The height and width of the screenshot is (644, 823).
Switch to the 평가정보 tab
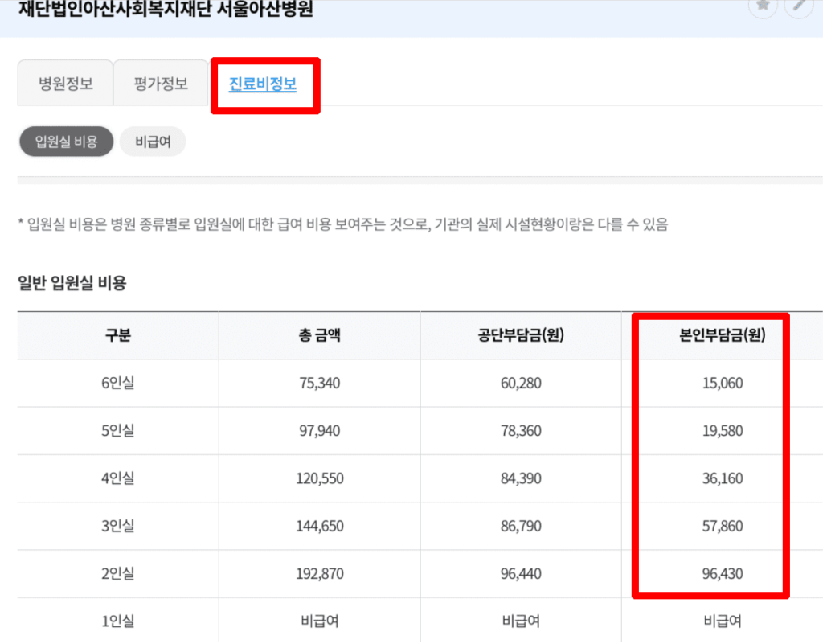[x=161, y=83]
